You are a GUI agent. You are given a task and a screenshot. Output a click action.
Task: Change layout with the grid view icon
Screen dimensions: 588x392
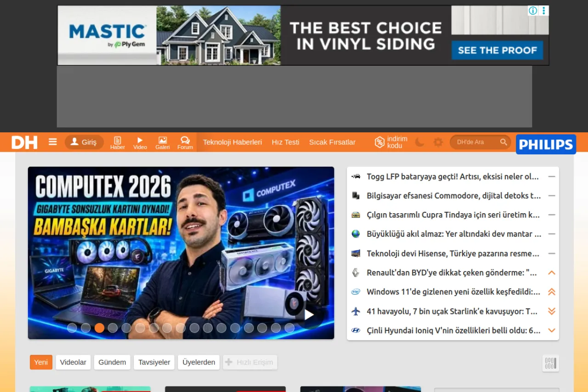click(550, 364)
